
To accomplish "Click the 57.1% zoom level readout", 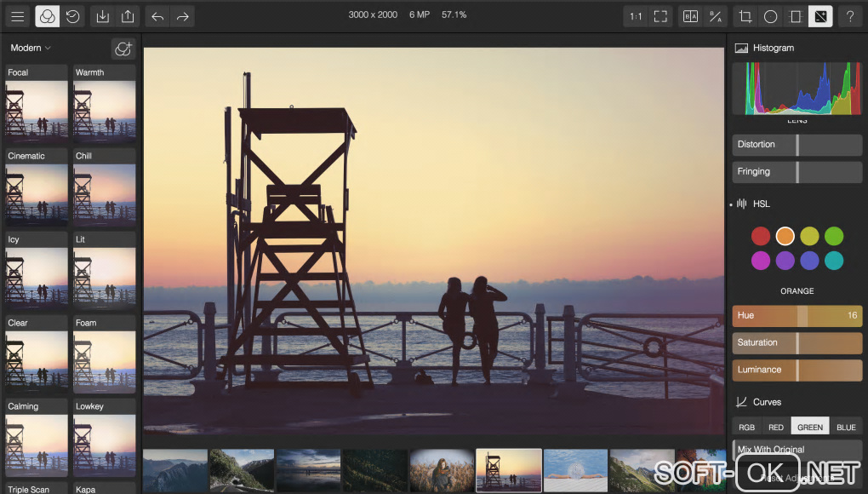I will [x=454, y=15].
